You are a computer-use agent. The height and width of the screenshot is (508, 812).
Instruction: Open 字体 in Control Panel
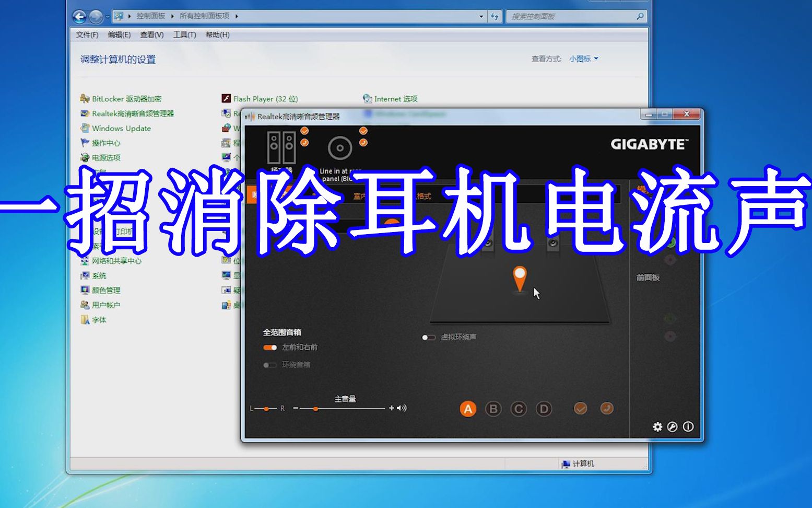(x=93, y=320)
